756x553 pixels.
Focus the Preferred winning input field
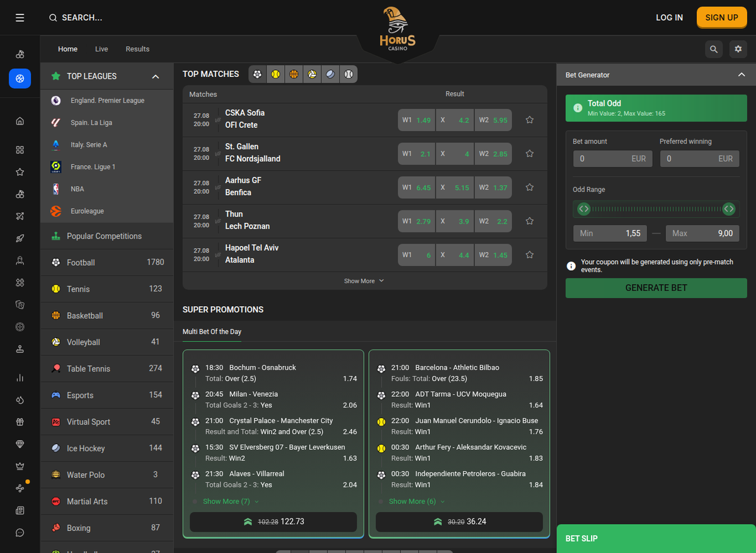pos(699,159)
